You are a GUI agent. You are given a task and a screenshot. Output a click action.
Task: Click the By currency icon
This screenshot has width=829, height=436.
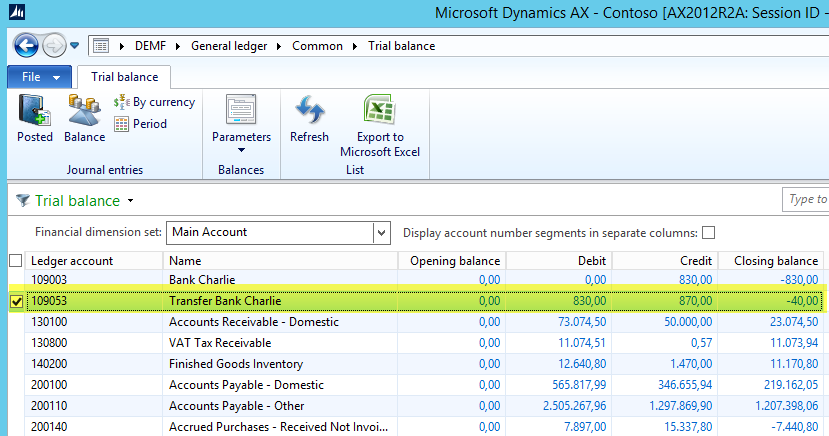[122, 102]
